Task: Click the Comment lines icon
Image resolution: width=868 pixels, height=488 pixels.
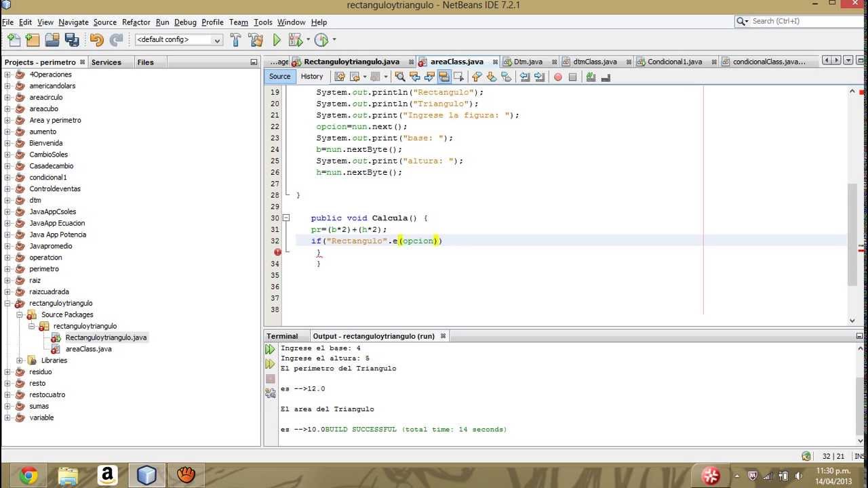Action: click(x=591, y=77)
